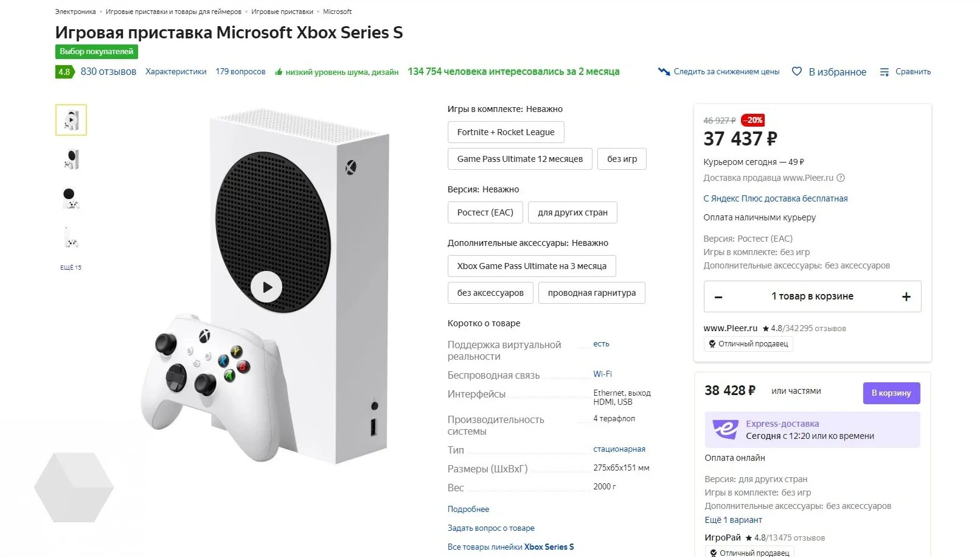The width and height of the screenshot is (980, 557).
Task: Play the product video on main image
Action: 266,287
